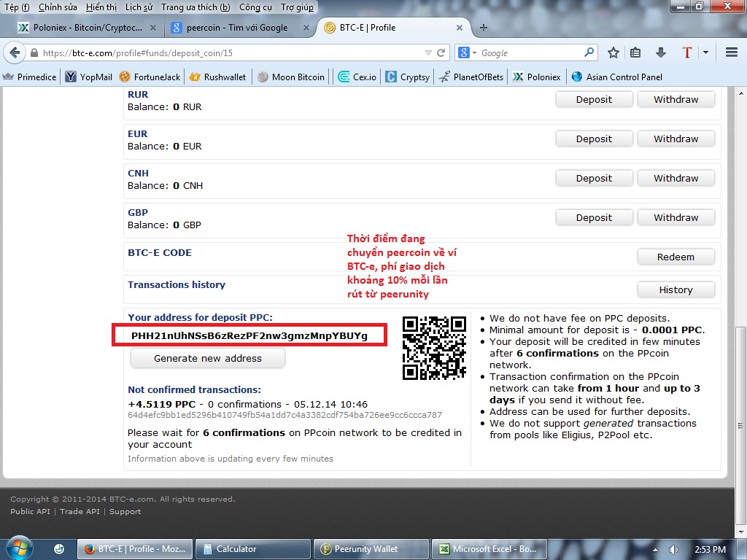This screenshot has height=560, width=747.
Task: Go back with the browser back arrow
Action: (15, 52)
